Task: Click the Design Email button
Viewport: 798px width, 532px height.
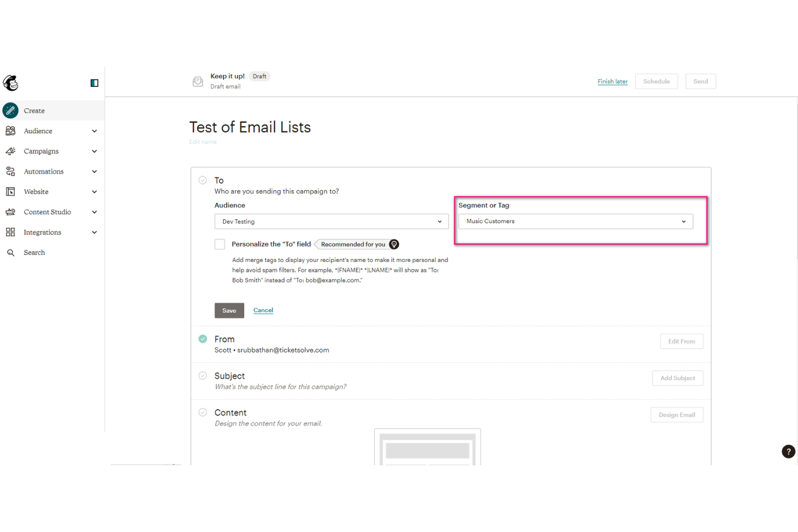Action: (677, 414)
